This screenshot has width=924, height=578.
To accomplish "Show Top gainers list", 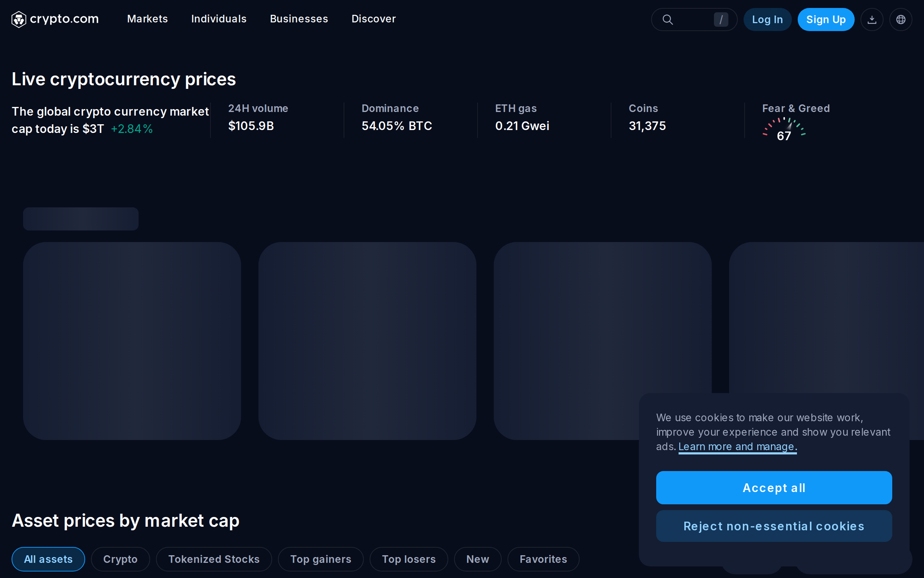I will tap(321, 559).
